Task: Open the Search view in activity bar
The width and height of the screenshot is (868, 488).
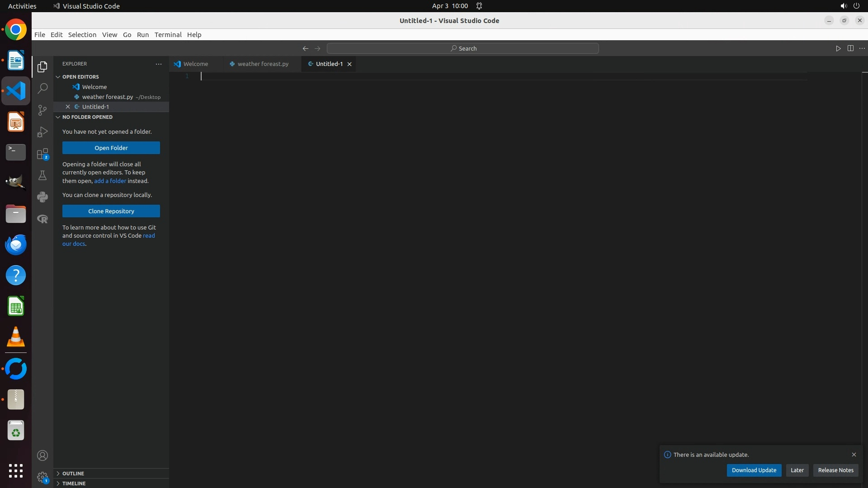Action: pyautogui.click(x=42, y=89)
